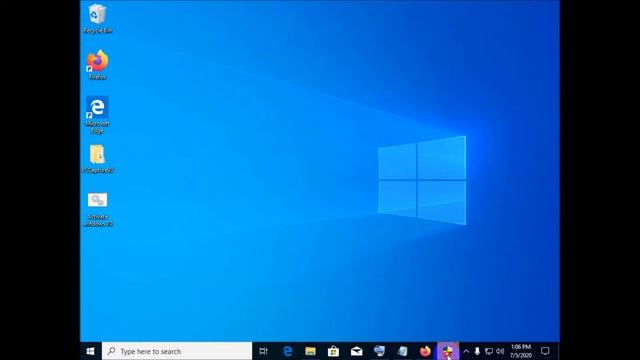This screenshot has height=360, width=640.
Task: Open the Mail app from the taskbar
Action: [356, 351]
